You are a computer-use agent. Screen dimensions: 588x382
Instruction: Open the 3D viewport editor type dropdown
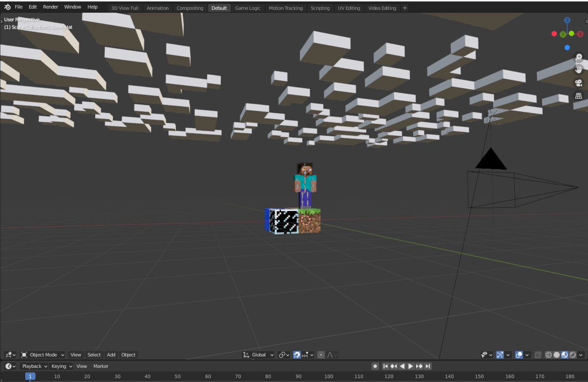tap(10, 355)
